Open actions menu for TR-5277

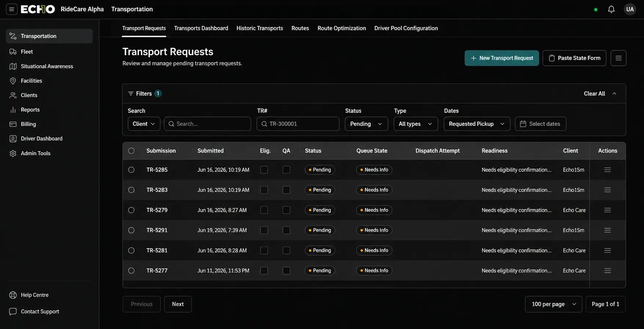(608, 271)
